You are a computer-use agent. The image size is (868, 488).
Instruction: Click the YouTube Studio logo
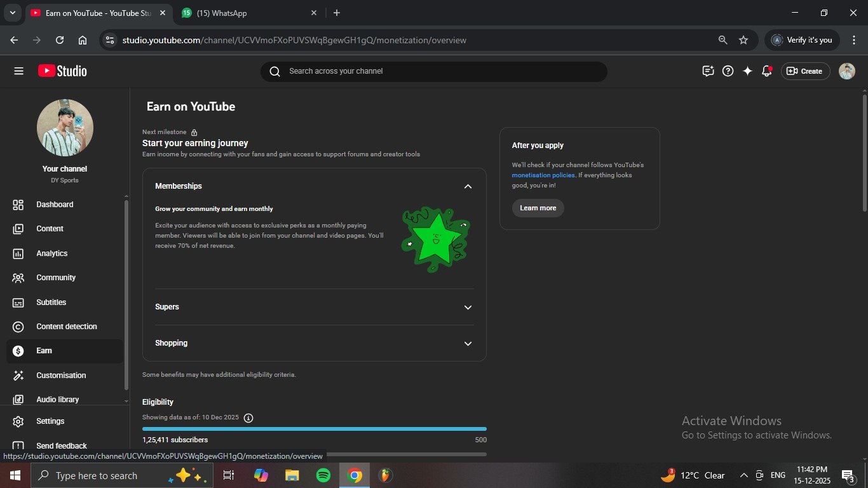click(x=62, y=71)
